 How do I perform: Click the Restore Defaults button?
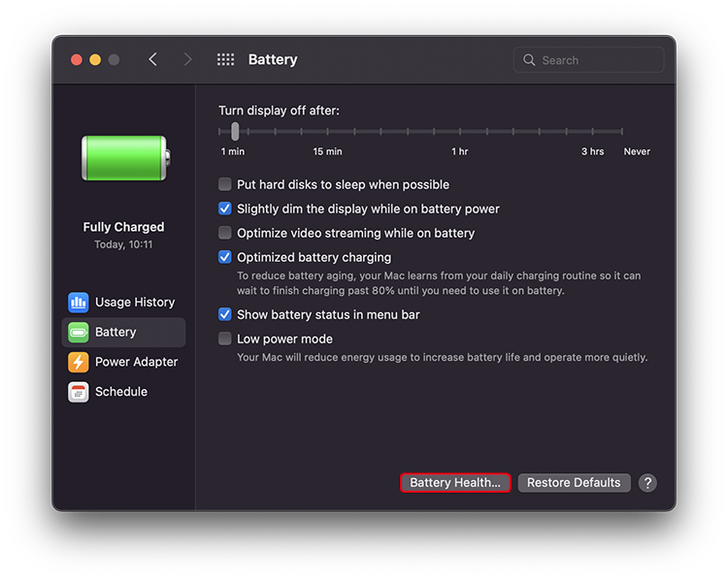click(x=574, y=483)
